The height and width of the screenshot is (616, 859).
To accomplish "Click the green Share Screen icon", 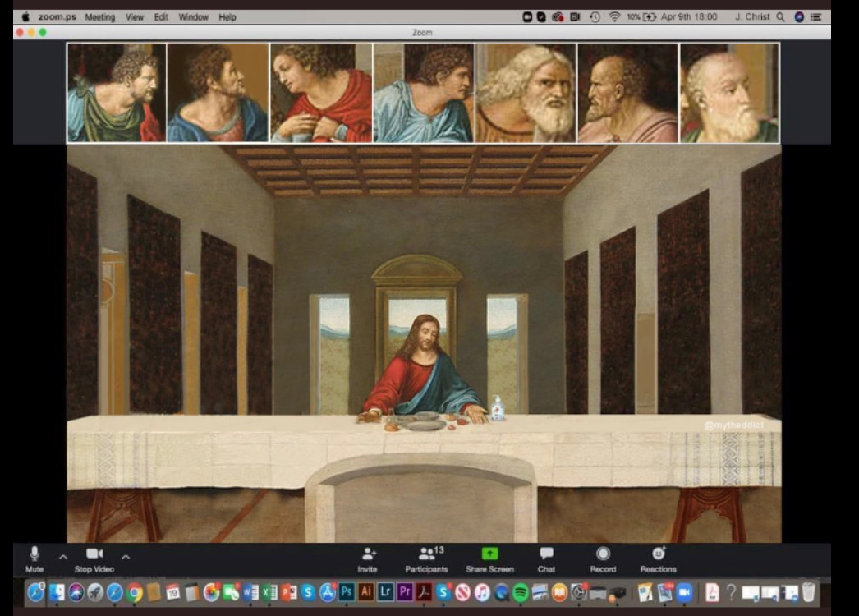I will tap(489, 554).
